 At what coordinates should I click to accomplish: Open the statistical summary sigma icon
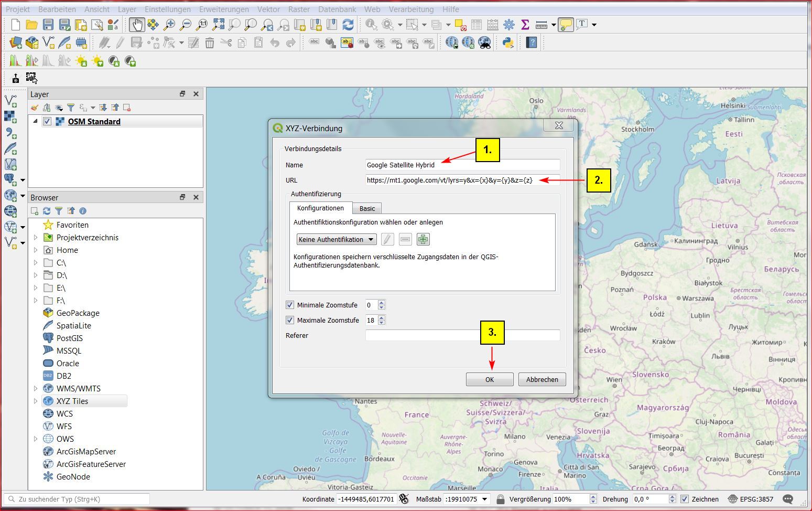[525, 25]
